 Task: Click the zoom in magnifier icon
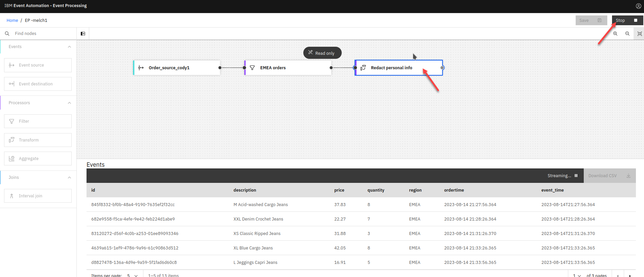tap(615, 34)
